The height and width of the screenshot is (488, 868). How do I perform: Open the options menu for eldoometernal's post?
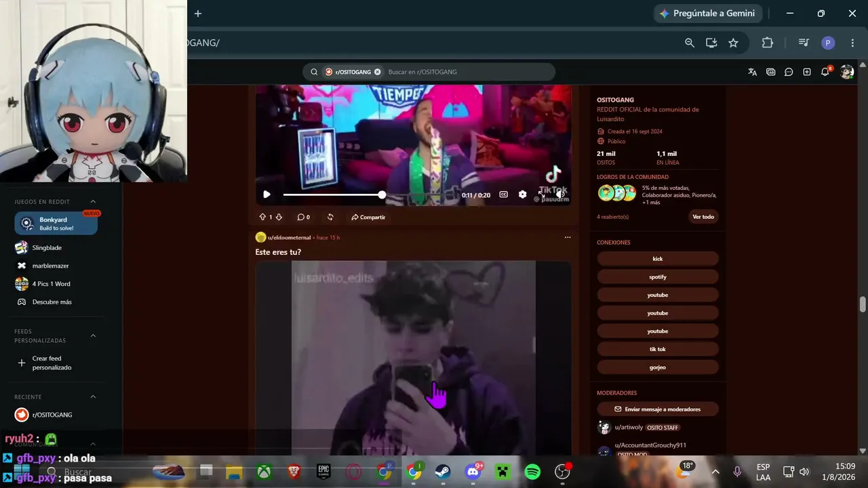point(568,237)
